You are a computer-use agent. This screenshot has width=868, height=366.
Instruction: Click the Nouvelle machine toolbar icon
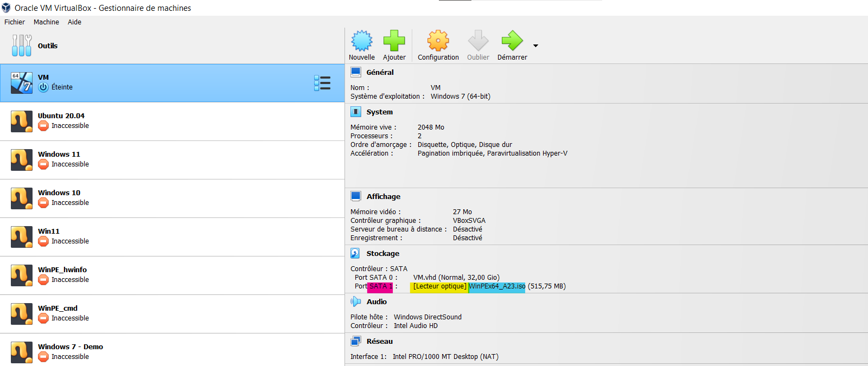[x=361, y=41]
